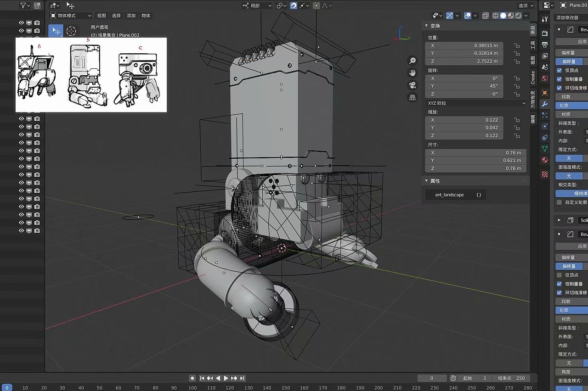588x391 pixels.
Task: Collapse the Bevel modifier with its triangle
Action: [x=559, y=29]
